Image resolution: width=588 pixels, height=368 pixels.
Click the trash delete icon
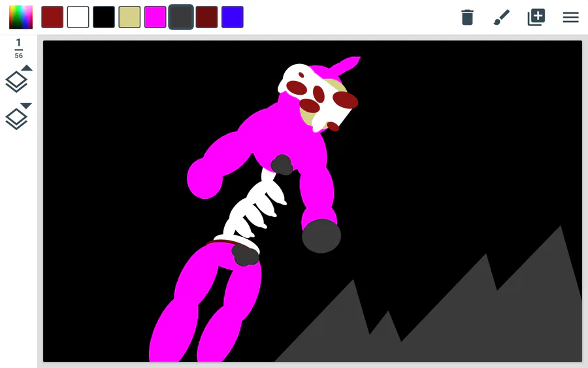tap(467, 17)
